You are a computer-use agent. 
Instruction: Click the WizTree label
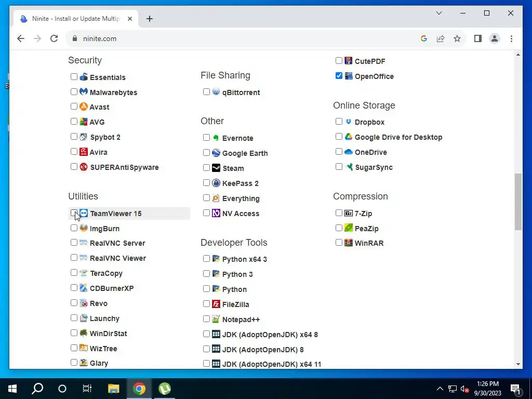(103, 349)
